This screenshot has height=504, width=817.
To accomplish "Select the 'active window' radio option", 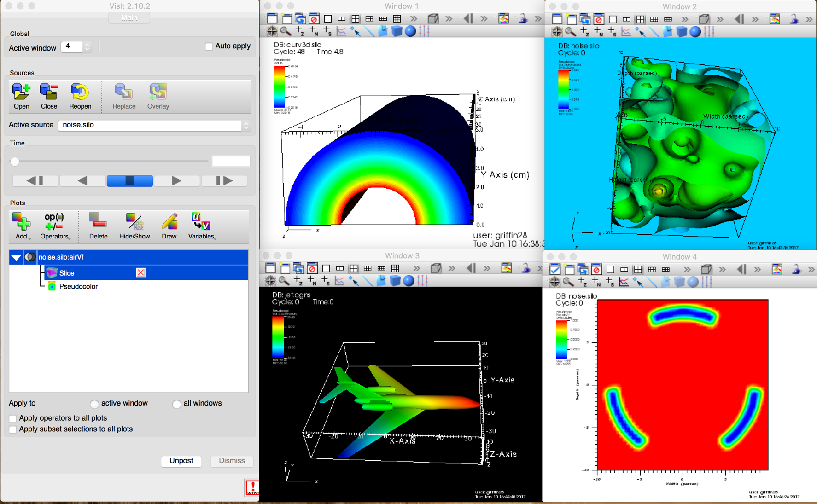I will [94, 404].
